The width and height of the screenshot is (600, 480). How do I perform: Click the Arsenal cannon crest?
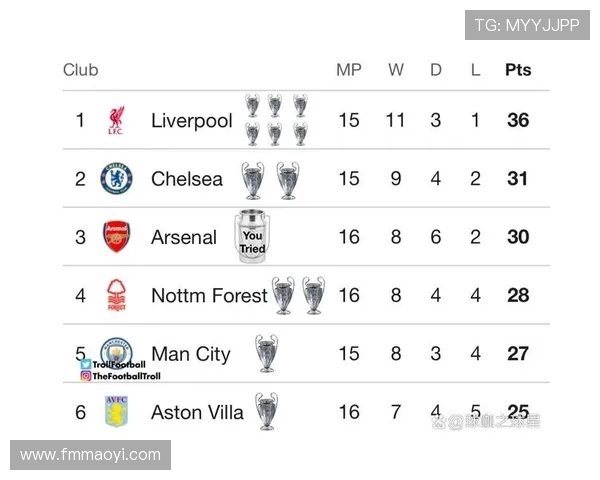116,237
